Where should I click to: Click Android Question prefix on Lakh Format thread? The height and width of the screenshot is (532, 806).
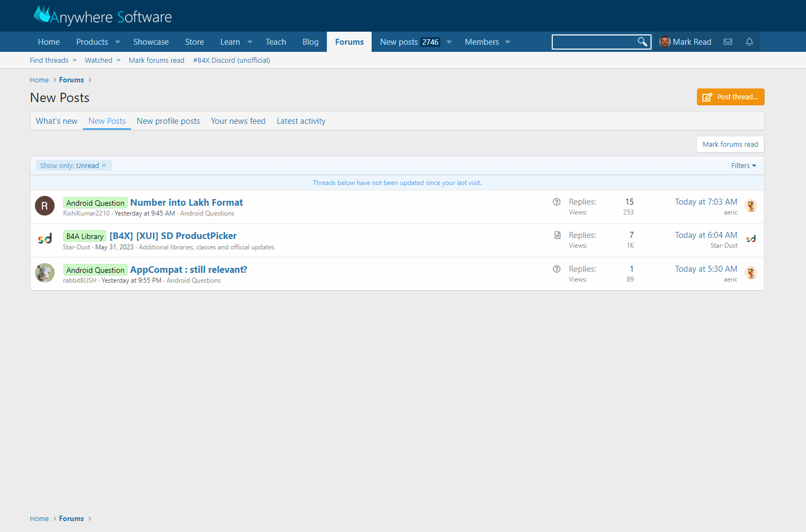[95, 203]
